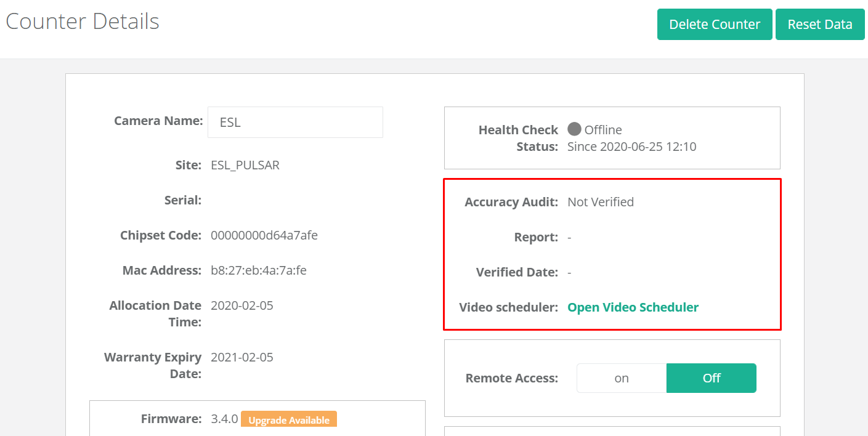The width and height of the screenshot is (868, 436).
Task: Click the Accuracy Audit status text
Action: pyautogui.click(x=600, y=201)
